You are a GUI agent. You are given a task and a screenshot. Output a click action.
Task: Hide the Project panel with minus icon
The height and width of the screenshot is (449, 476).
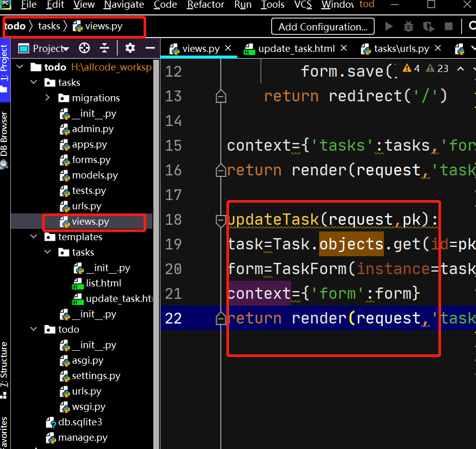(x=150, y=48)
